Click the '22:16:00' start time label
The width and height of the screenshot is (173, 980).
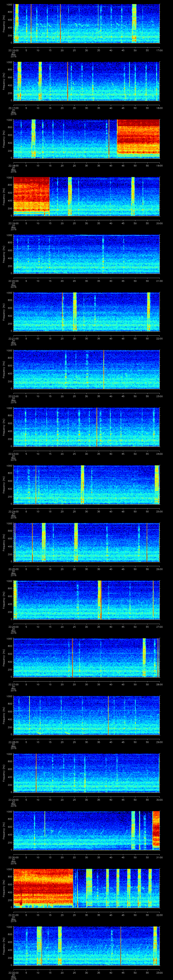coord(13,50)
